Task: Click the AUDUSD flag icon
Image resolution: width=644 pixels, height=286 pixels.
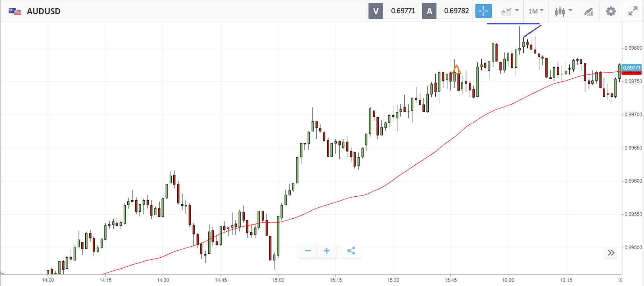Action: click(x=15, y=11)
